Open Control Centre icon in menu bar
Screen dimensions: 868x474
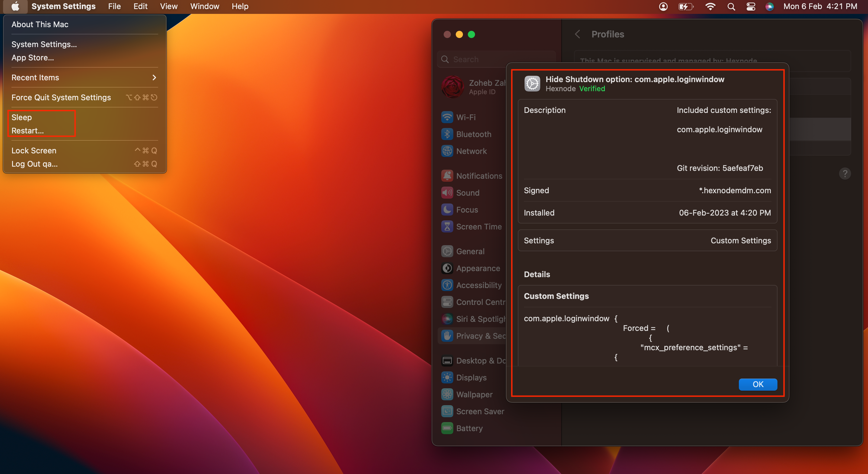coord(751,6)
